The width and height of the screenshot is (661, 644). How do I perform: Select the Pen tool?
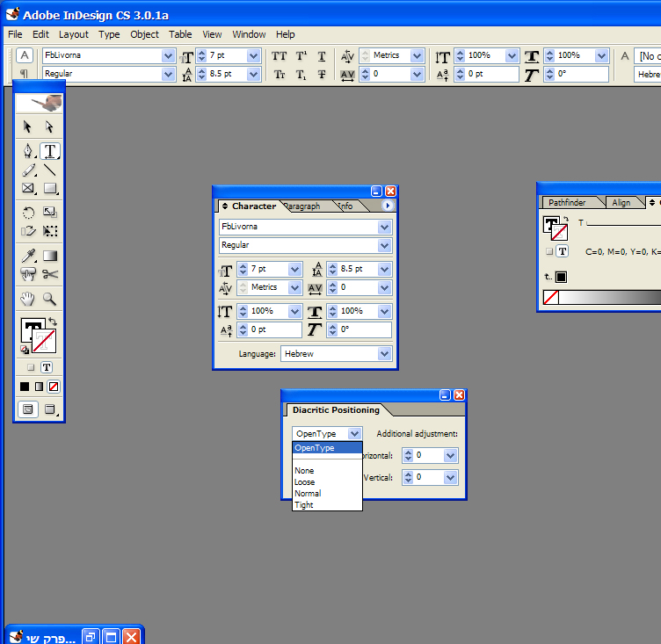[28, 151]
